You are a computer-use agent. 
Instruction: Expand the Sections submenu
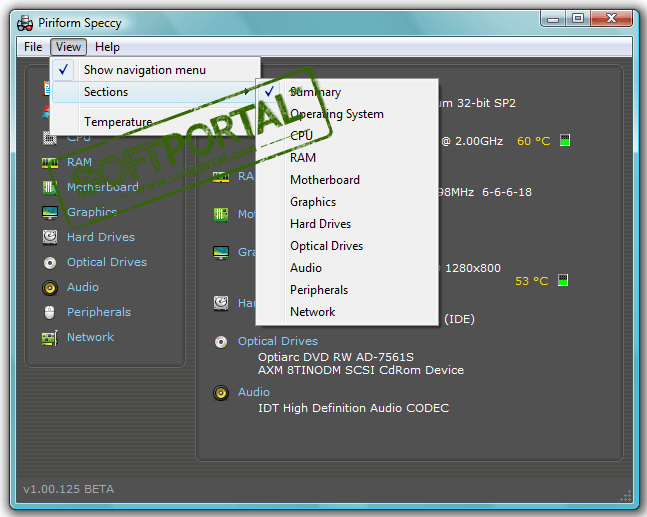[x=106, y=92]
